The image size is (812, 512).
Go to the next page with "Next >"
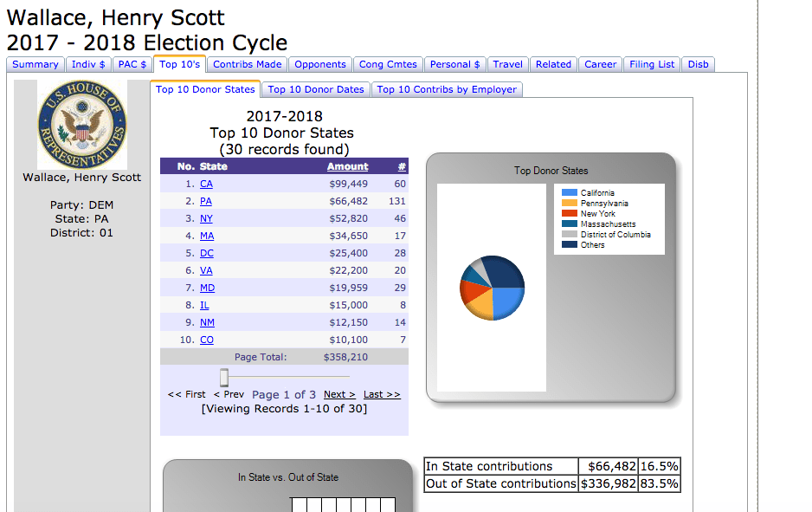click(338, 394)
